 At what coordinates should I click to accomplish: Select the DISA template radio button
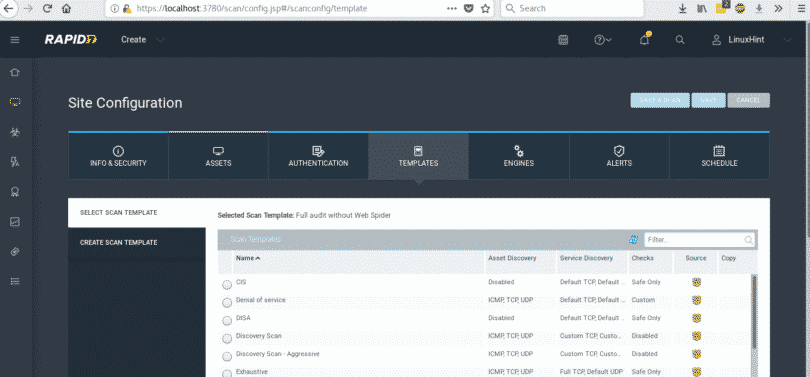(227, 321)
